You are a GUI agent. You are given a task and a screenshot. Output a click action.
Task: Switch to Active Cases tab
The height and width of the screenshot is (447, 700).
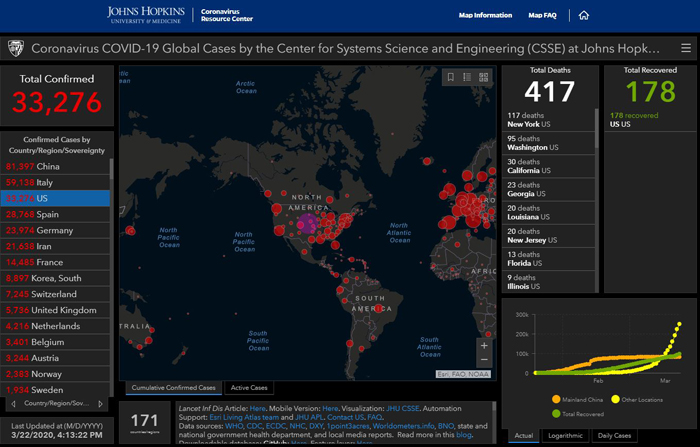[x=249, y=388]
